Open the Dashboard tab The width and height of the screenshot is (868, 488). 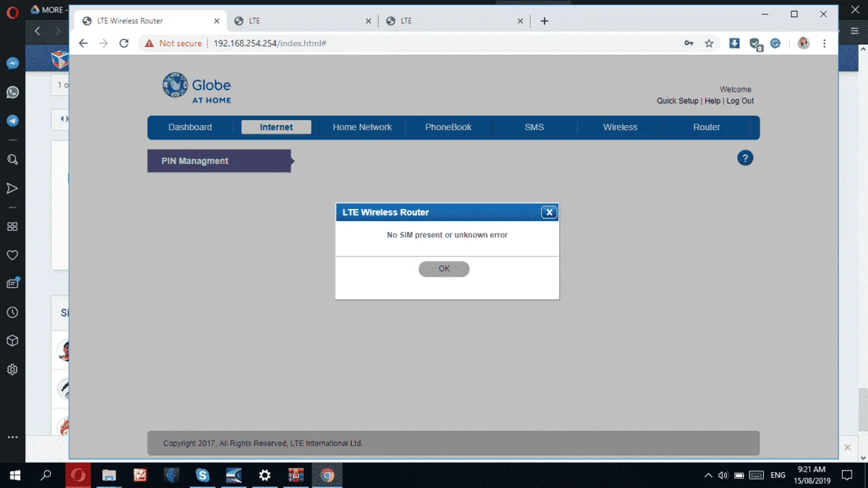point(190,127)
